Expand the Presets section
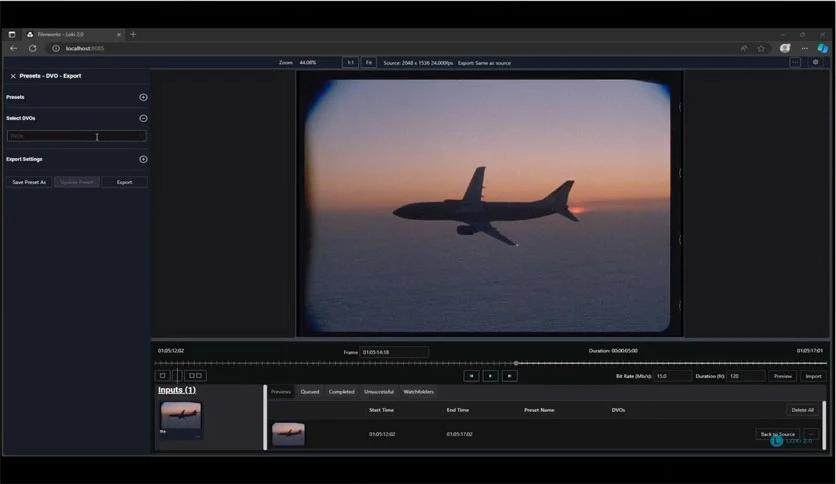836x484 pixels. pyautogui.click(x=143, y=97)
